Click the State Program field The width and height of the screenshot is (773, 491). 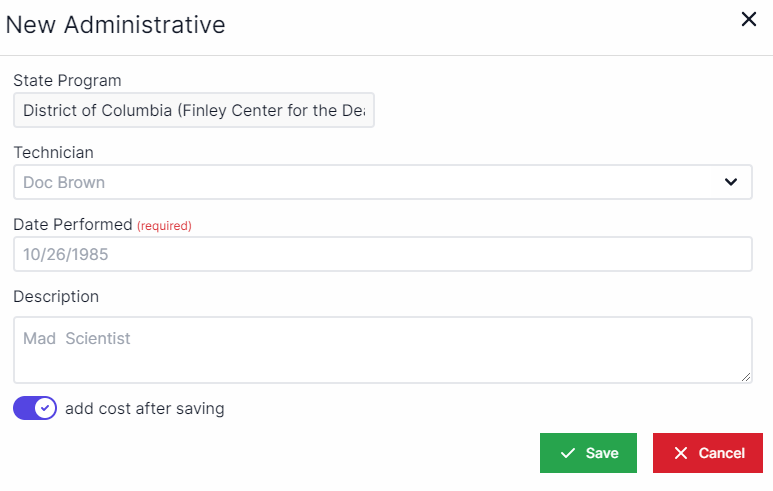click(x=193, y=111)
